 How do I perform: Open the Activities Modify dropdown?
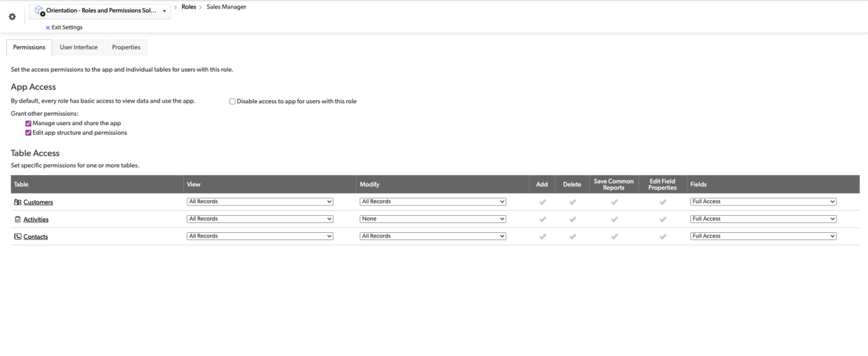click(433, 219)
